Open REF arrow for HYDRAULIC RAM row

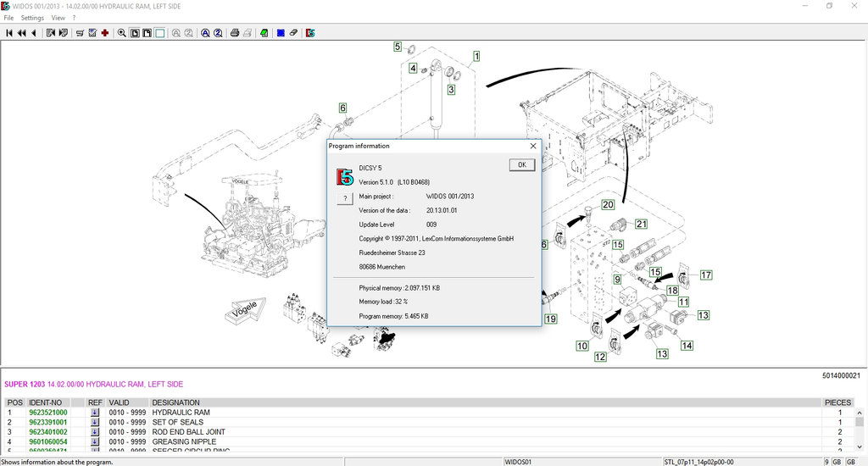point(95,413)
